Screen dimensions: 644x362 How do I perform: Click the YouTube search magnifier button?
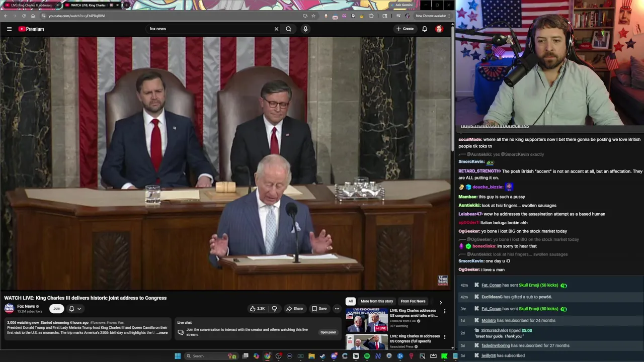point(288,29)
